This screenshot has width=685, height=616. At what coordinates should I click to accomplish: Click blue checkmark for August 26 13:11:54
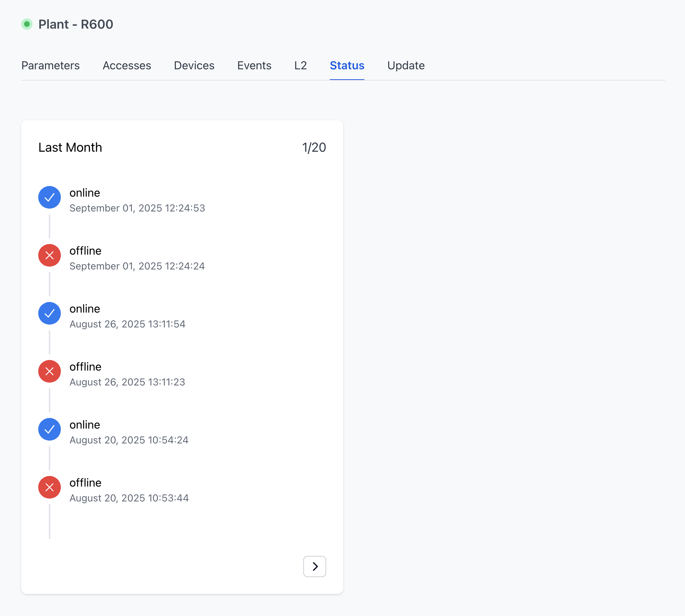(x=50, y=313)
